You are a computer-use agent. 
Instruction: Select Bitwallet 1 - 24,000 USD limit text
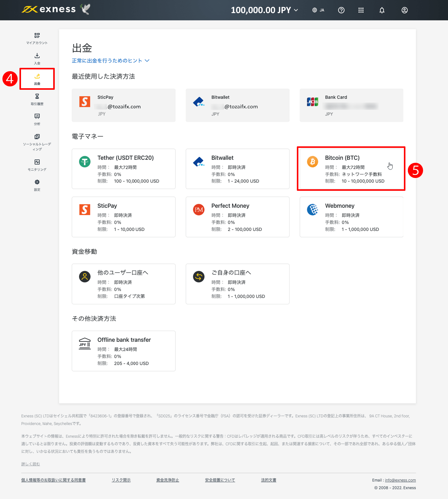[243, 181]
